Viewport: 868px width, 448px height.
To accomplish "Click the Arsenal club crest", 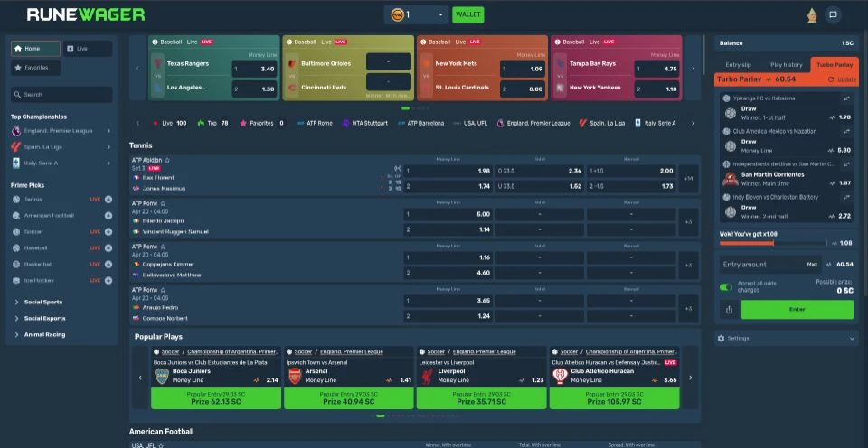I will 295,376.
